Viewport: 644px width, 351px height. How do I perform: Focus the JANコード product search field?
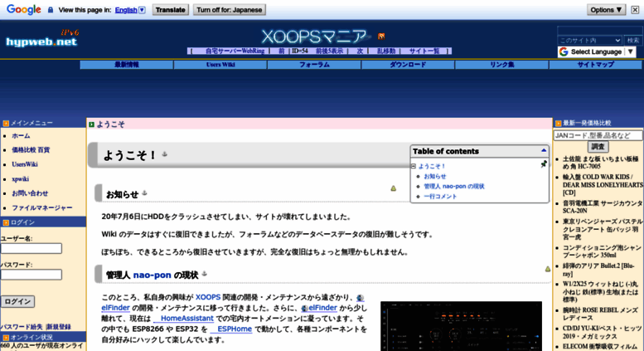pyautogui.click(x=598, y=135)
